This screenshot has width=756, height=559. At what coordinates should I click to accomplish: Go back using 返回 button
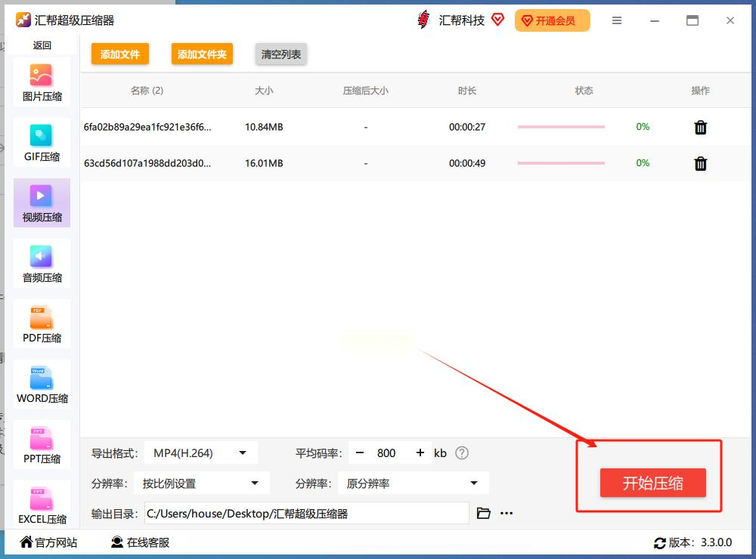pyautogui.click(x=42, y=45)
